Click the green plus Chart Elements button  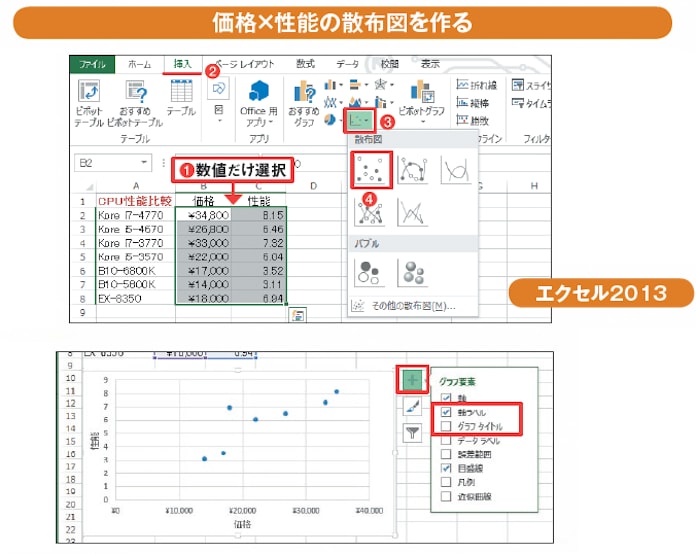pyautogui.click(x=412, y=380)
